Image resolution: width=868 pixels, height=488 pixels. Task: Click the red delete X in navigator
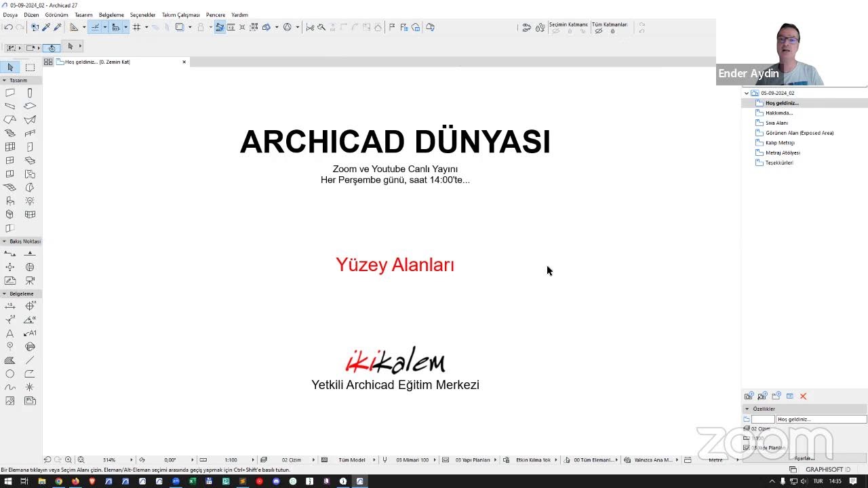[804, 396]
